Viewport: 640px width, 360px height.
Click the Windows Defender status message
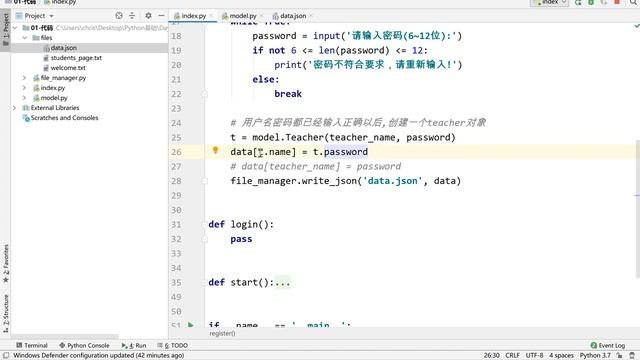point(98,356)
